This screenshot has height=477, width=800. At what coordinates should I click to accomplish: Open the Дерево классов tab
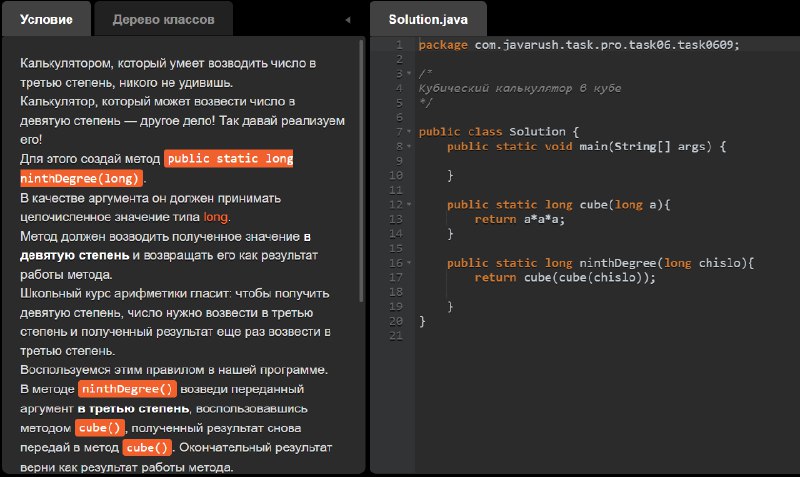163,19
